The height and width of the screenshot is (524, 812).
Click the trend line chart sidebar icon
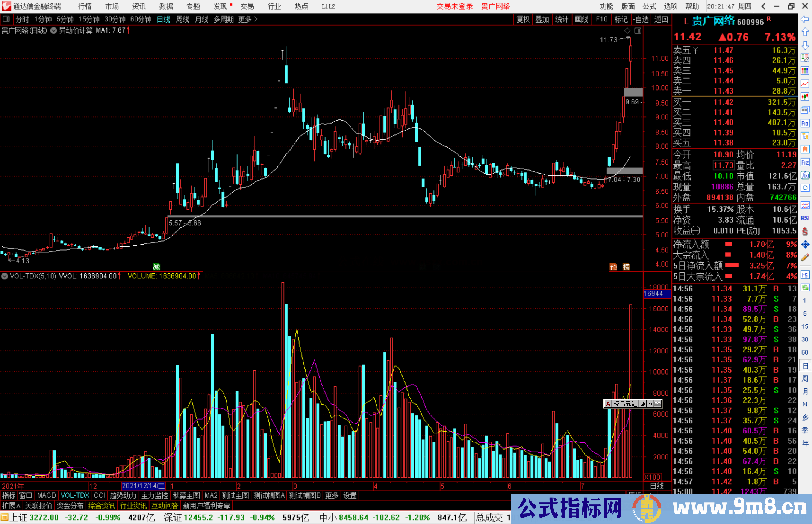[x=805, y=84]
